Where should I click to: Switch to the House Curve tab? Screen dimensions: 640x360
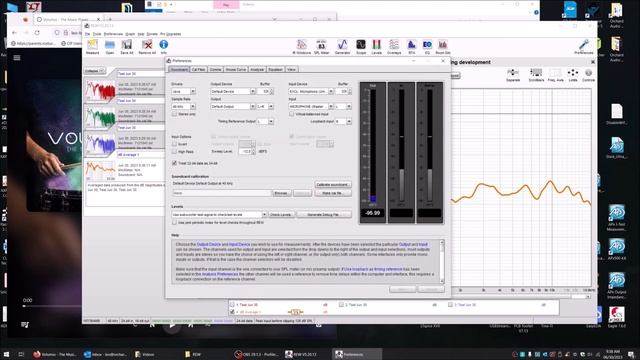coord(236,69)
